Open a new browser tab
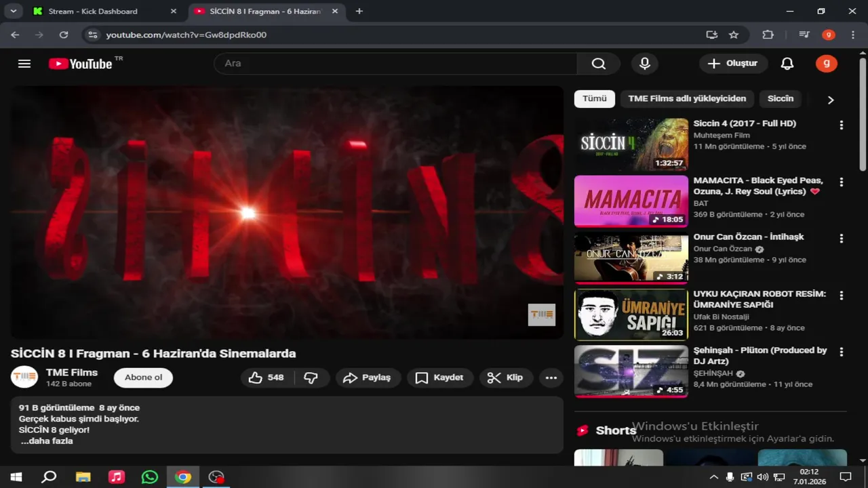The image size is (868, 488). click(x=359, y=12)
